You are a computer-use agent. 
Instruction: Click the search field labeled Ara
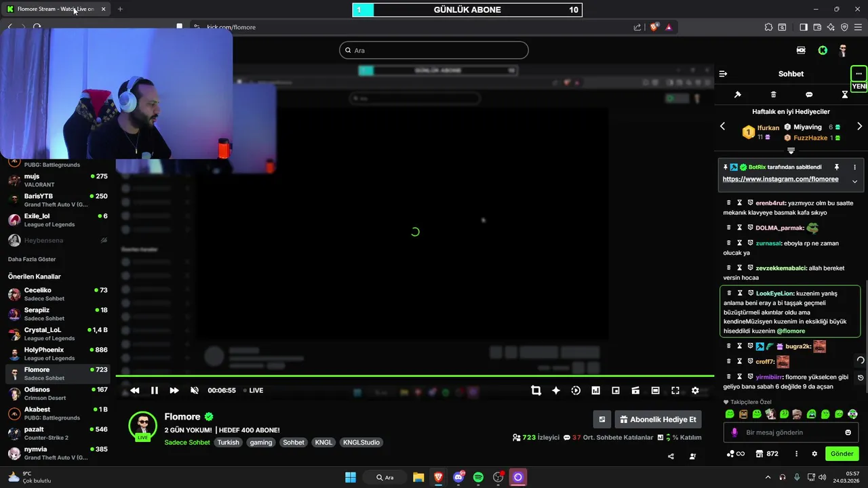(433, 50)
